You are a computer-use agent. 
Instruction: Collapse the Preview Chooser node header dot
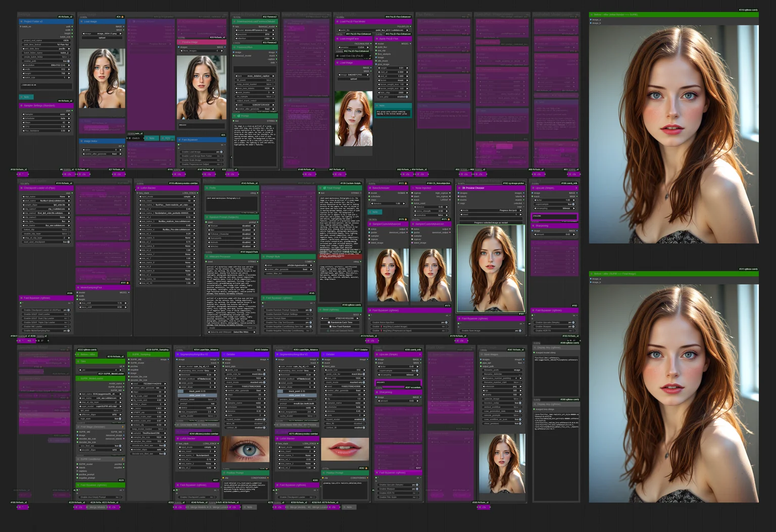pyautogui.click(x=459, y=188)
